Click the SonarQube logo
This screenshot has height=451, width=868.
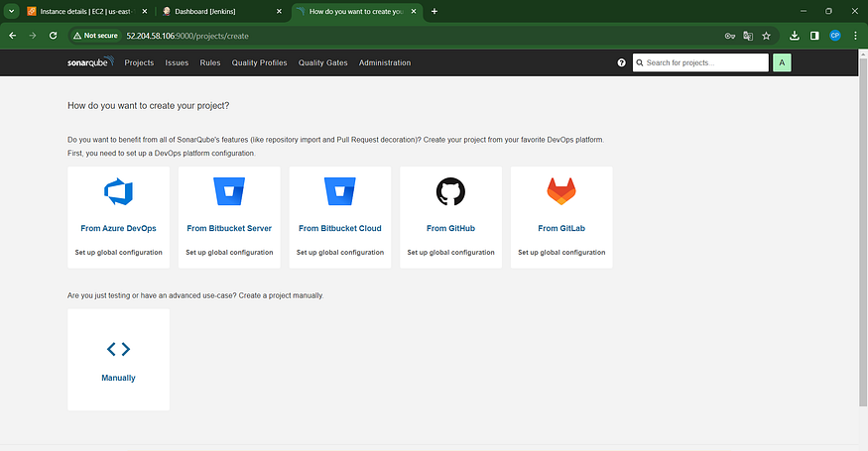91,62
